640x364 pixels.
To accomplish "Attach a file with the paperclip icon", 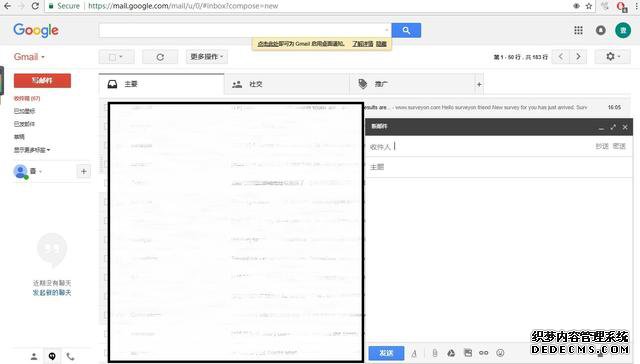I will 435,353.
